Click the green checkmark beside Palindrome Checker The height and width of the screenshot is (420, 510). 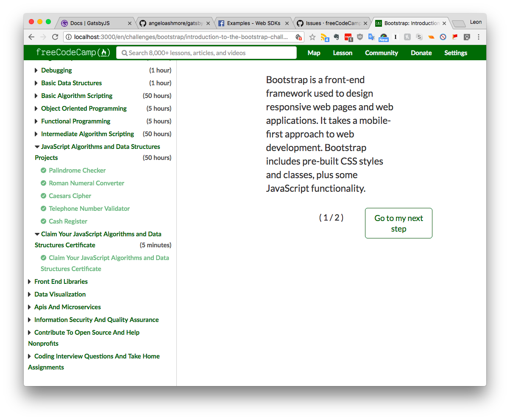(43, 170)
